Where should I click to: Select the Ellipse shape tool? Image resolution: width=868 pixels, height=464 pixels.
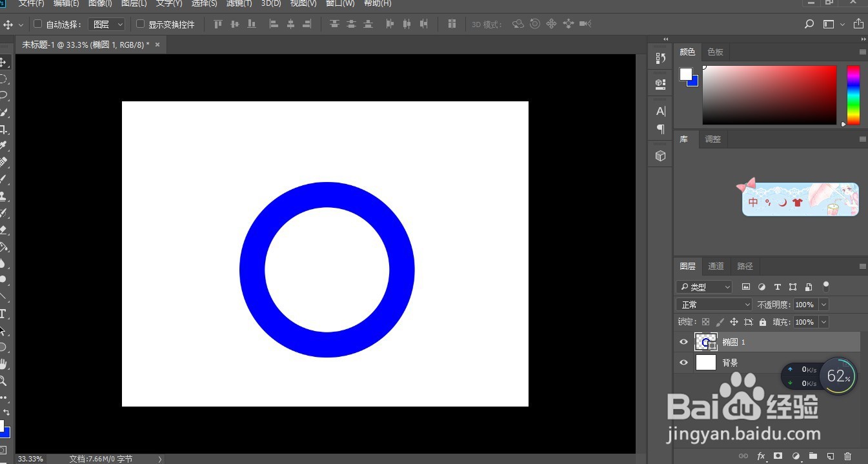(3, 347)
